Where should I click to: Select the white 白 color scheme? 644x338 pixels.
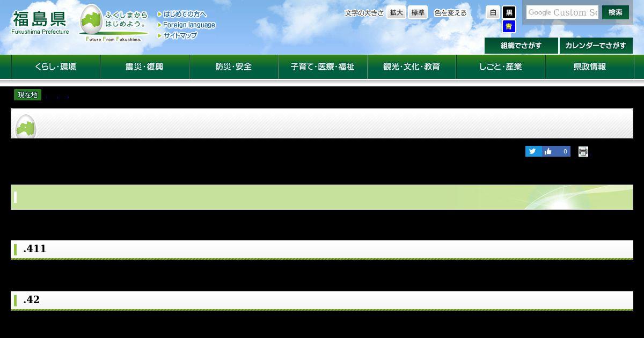point(493,12)
